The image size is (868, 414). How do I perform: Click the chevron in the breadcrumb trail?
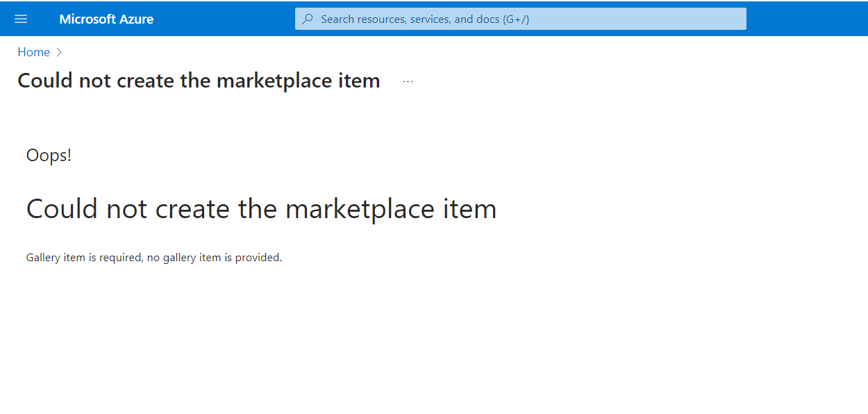(59, 52)
